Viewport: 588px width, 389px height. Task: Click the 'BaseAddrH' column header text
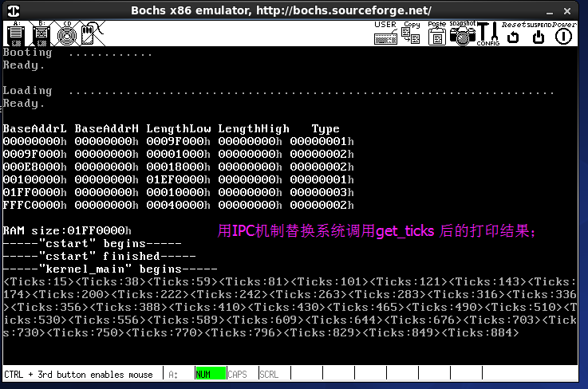[x=106, y=128]
